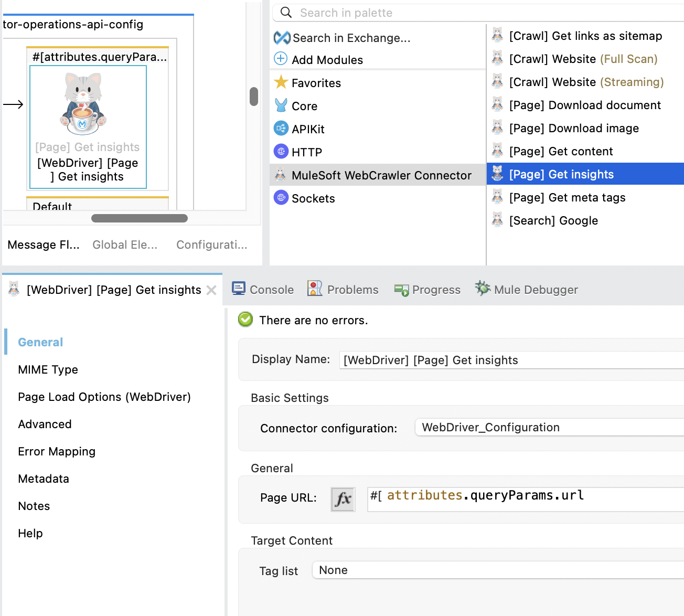Click the Problems tab icon

coord(315,289)
